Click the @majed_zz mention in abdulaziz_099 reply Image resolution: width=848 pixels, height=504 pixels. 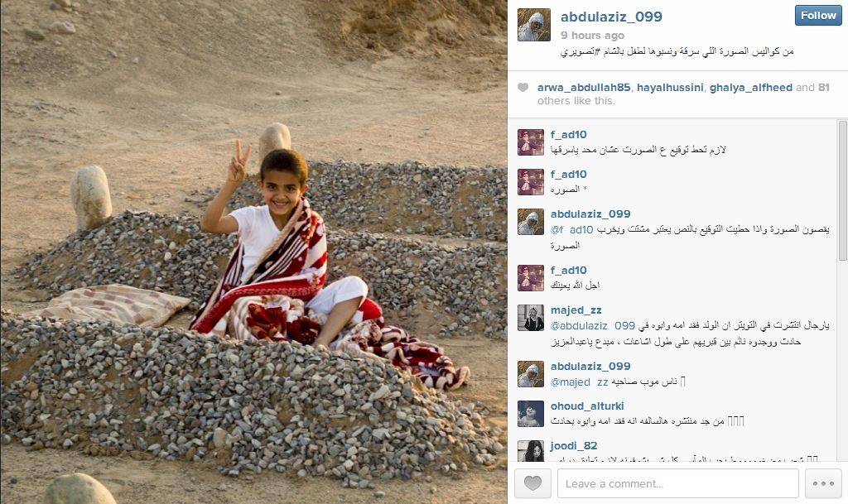pyautogui.click(x=579, y=382)
